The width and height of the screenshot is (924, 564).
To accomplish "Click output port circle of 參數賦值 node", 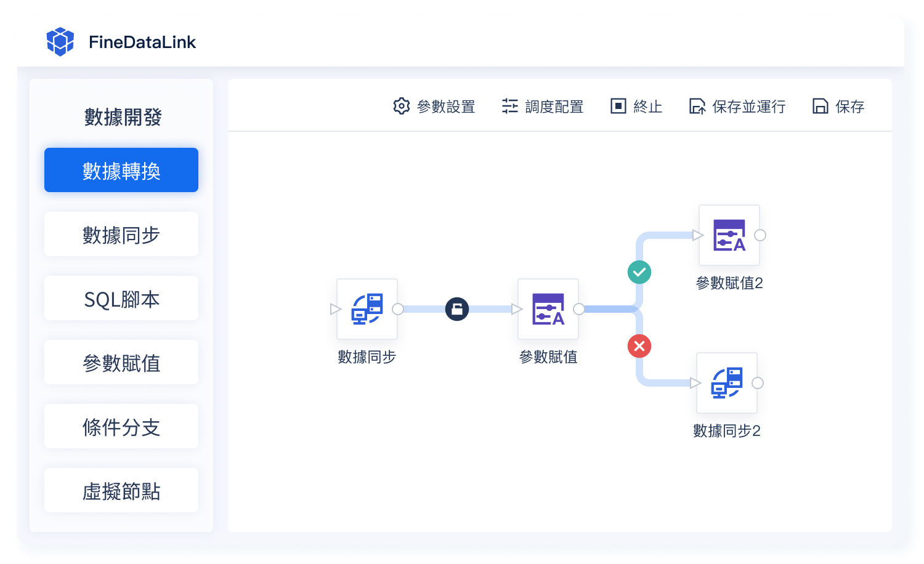I will coord(579,309).
